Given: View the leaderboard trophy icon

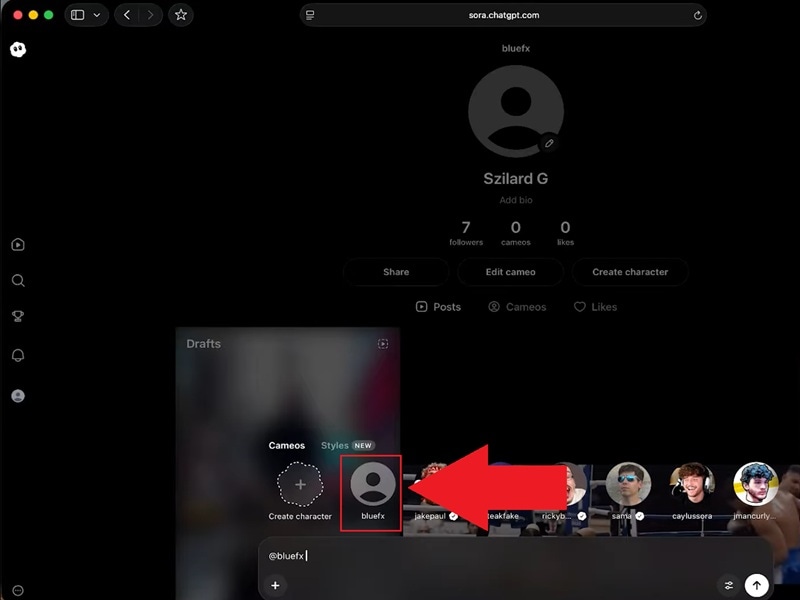Looking at the screenshot, I should tap(18, 319).
